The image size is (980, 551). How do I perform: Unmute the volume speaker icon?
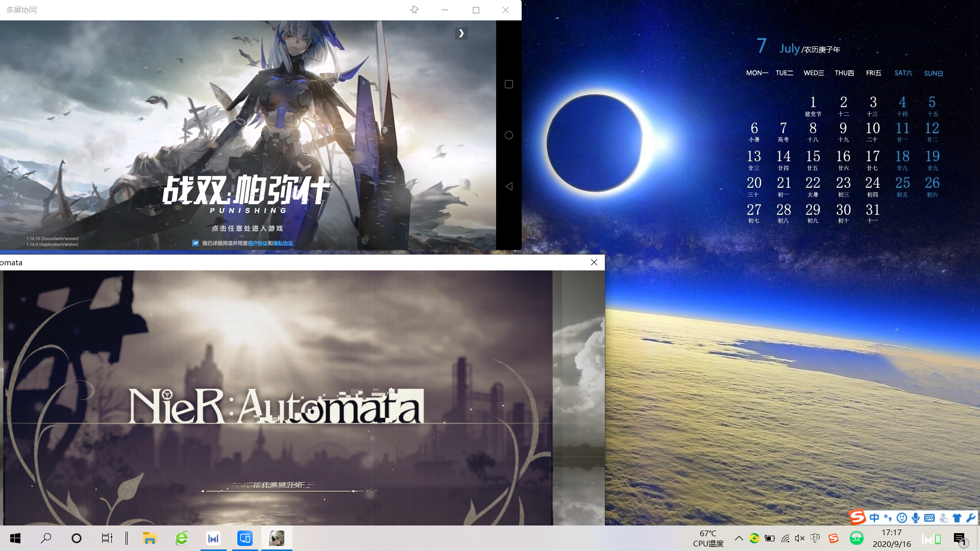(800, 538)
